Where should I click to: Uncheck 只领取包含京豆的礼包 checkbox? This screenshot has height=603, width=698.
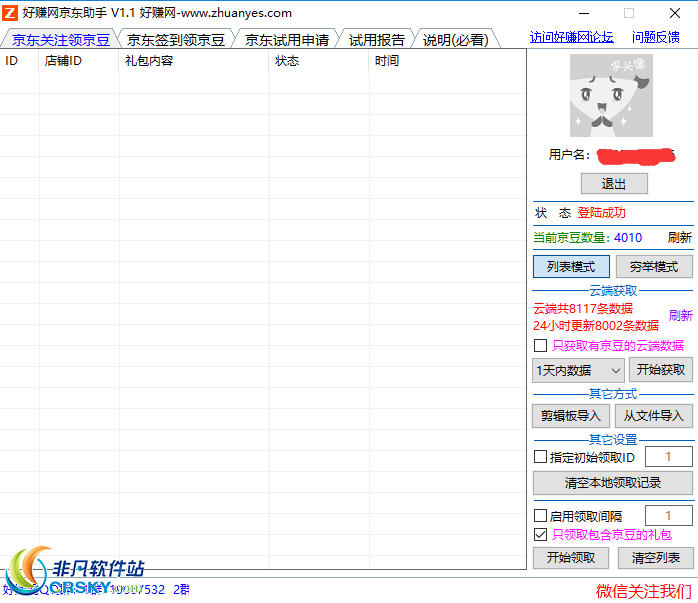[x=540, y=534]
